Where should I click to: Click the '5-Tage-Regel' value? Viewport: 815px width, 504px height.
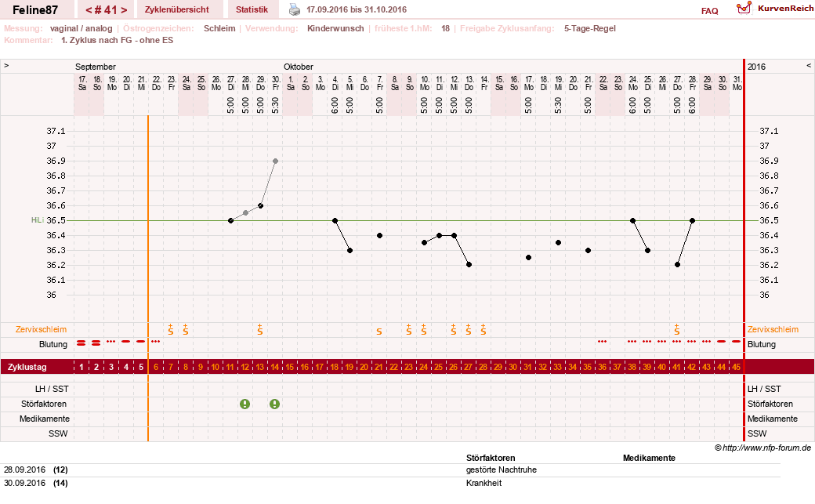(590, 28)
